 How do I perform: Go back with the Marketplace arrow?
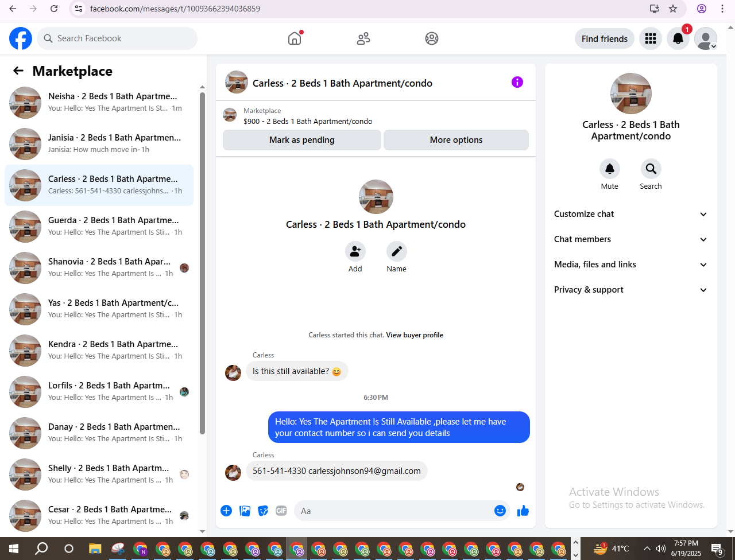point(18,71)
